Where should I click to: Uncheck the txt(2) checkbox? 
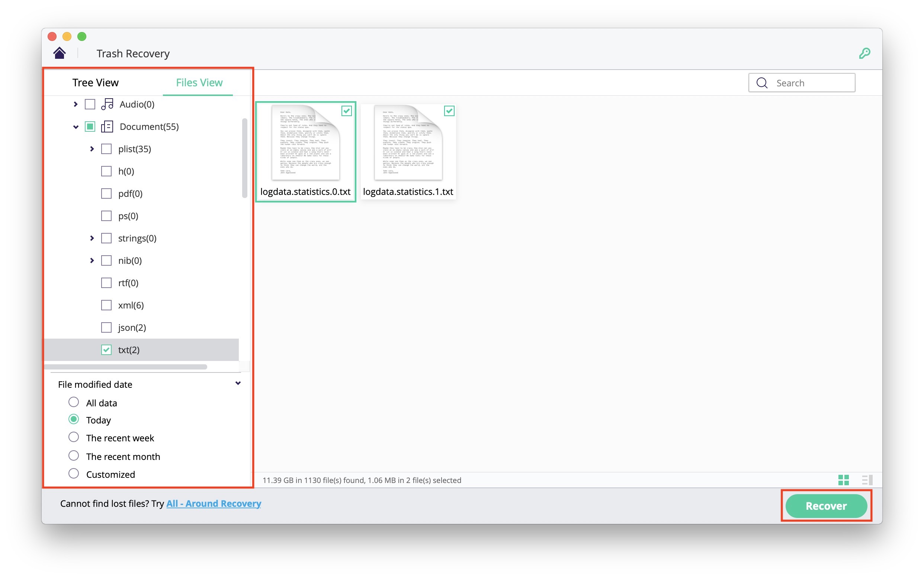point(106,350)
